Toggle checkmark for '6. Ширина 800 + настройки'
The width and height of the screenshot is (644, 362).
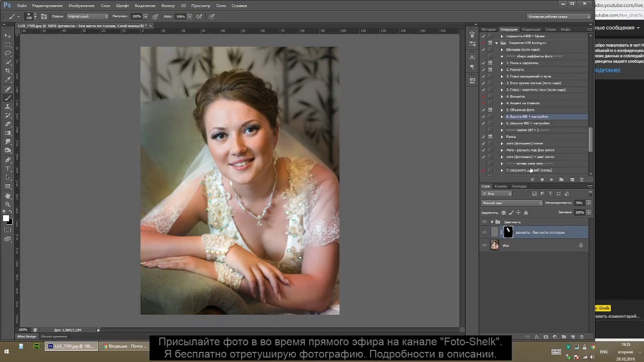(x=484, y=123)
